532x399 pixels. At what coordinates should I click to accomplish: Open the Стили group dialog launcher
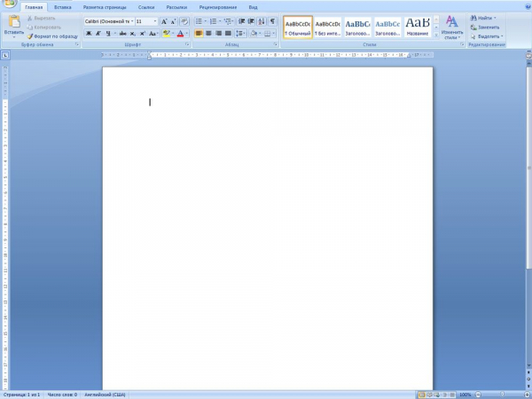462,44
